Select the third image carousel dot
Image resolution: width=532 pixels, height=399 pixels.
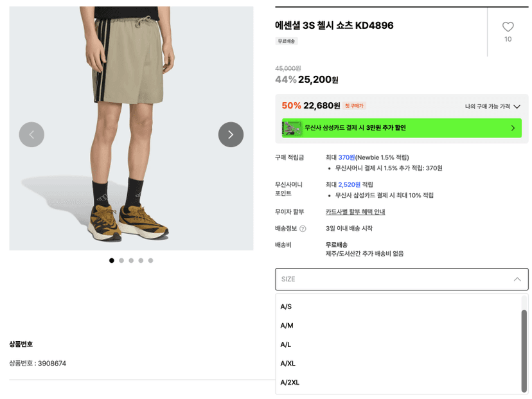coord(131,261)
